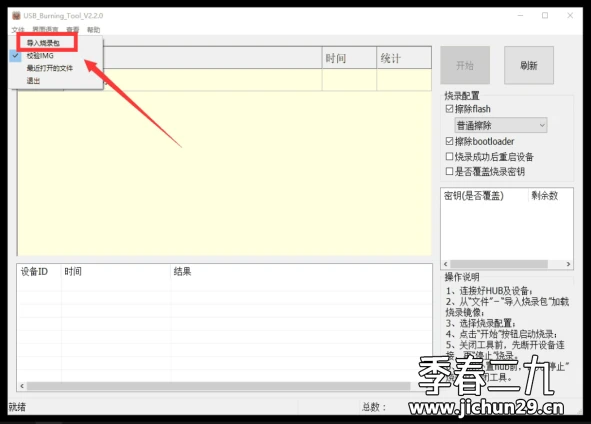Maximize the USB Burning Tool window

[545, 15]
